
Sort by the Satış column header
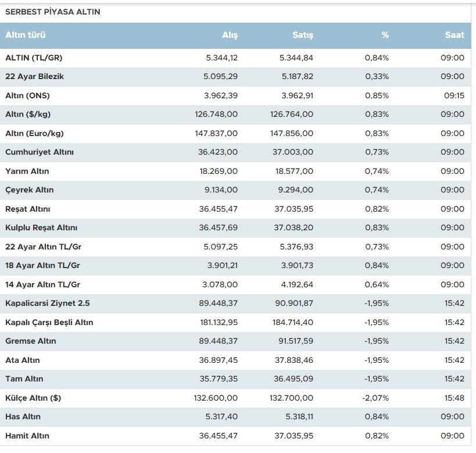(303, 35)
